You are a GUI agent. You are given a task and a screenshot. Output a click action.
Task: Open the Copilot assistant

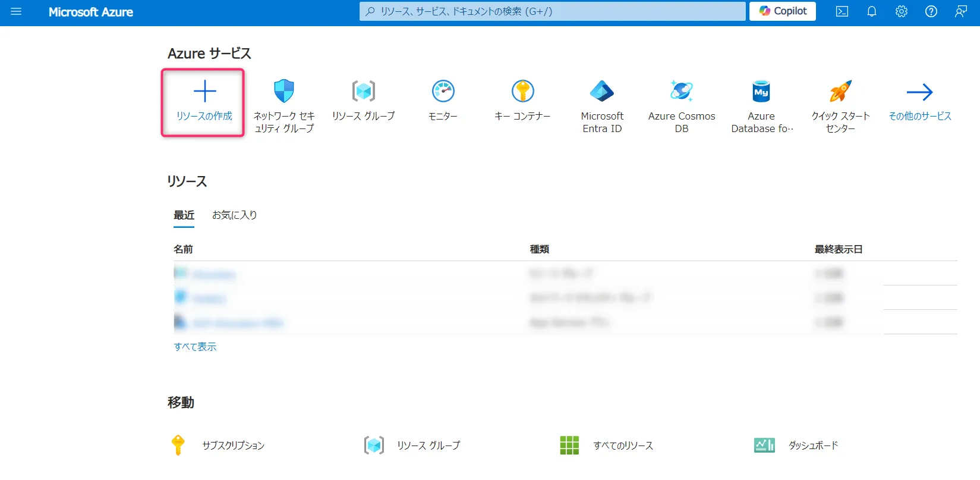click(783, 11)
